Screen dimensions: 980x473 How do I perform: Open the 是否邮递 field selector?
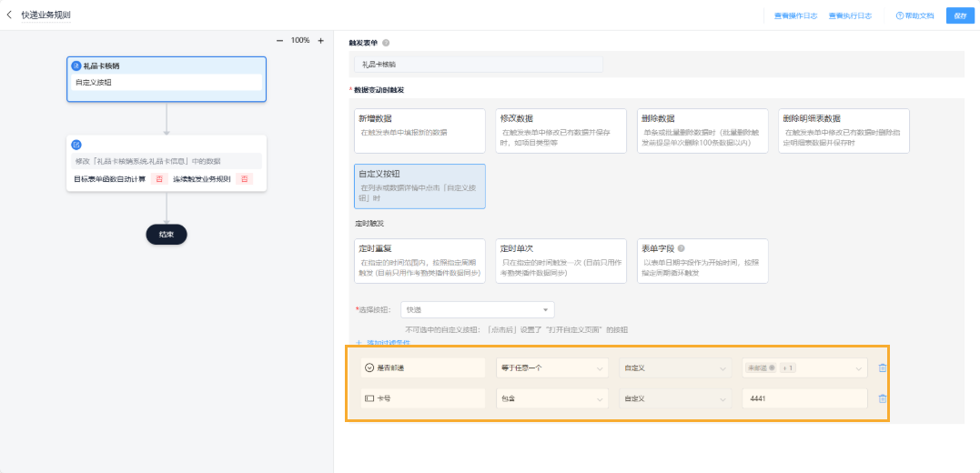tap(423, 368)
